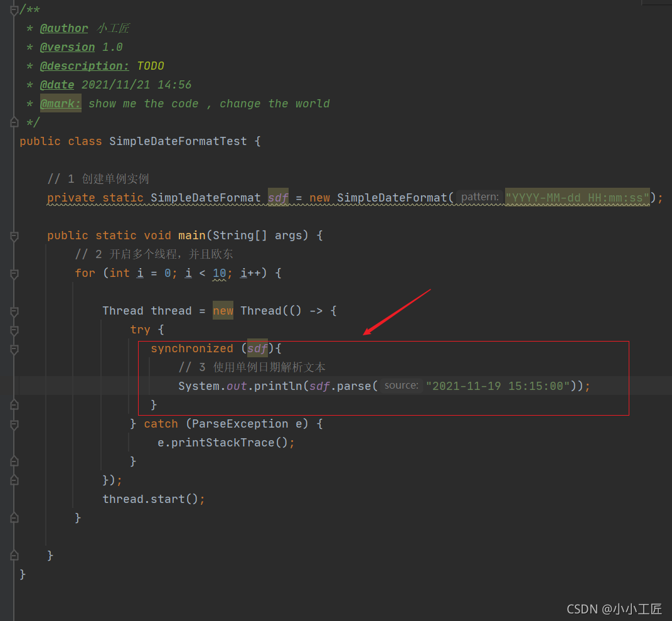Screen dimensions: 672x621
Task: Collapse the catch block with its fold marker
Action: click(x=14, y=424)
